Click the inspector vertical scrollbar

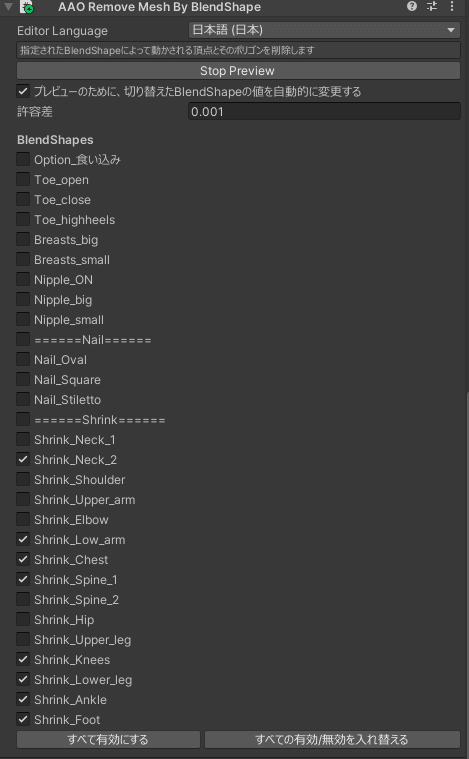tap(467, 571)
